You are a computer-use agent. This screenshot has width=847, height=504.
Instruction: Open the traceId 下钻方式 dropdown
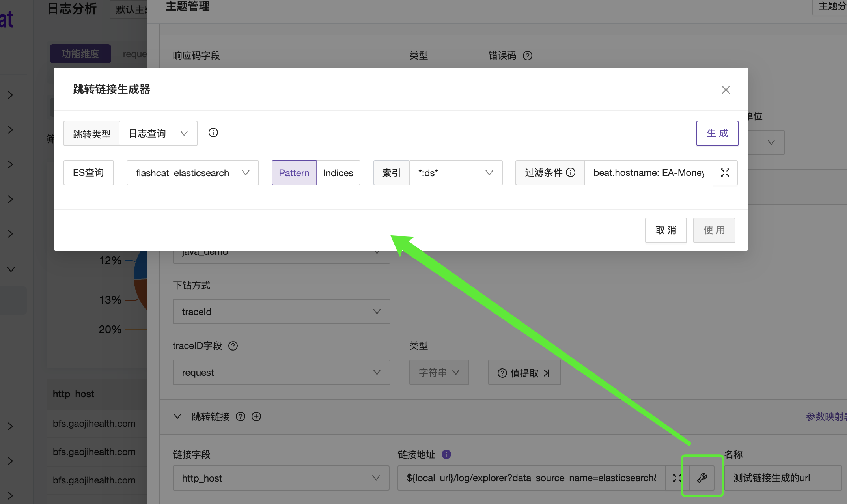point(281,312)
